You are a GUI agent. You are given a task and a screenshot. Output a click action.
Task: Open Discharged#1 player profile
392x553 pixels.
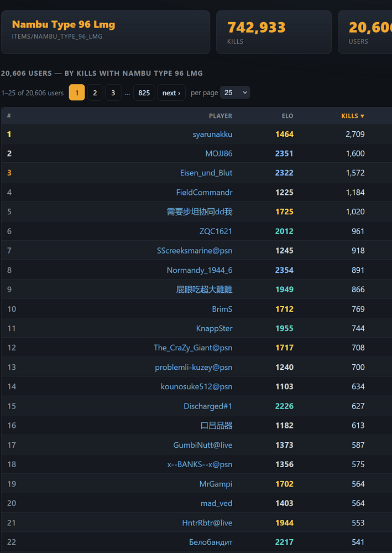208,406
